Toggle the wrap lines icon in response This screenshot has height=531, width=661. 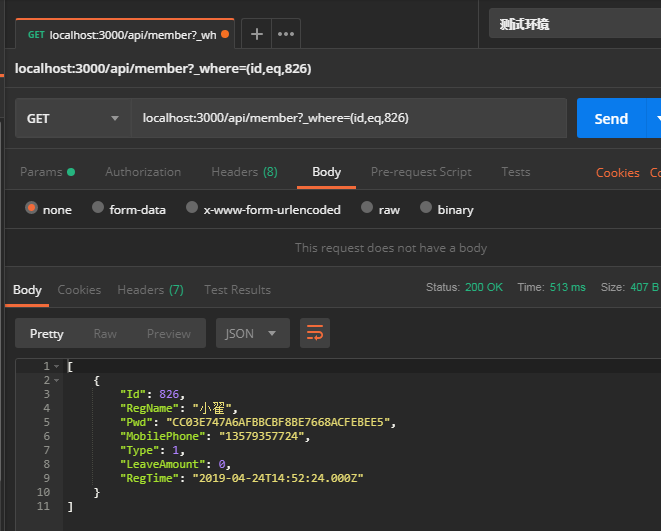click(x=315, y=333)
